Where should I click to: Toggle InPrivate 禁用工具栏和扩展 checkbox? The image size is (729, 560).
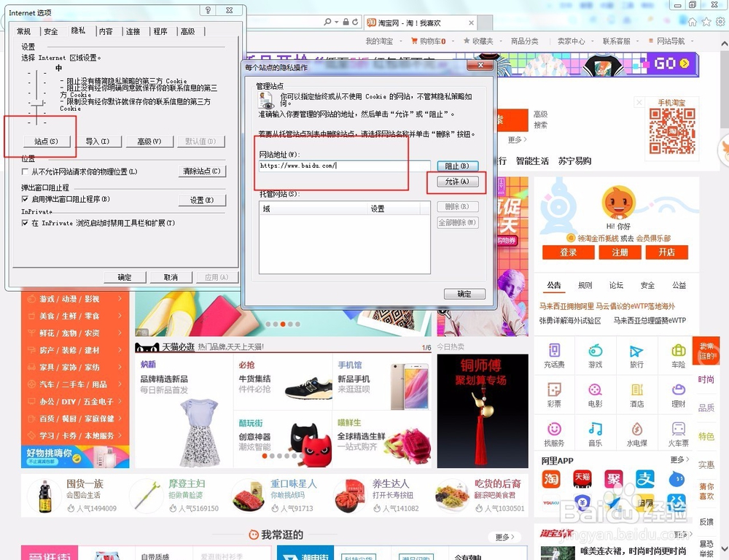coord(25,223)
